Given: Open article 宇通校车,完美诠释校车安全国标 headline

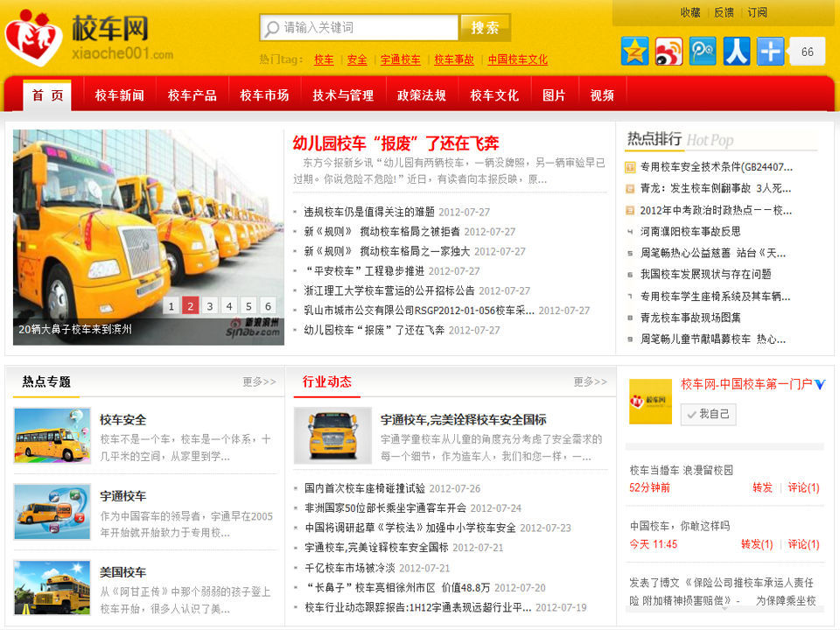Looking at the screenshot, I should click(x=464, y=420).
